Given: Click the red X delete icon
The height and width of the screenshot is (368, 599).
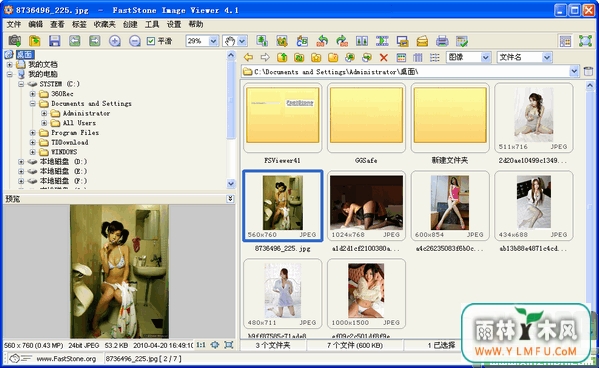Looking at the screenshot, I should click(x=384, y=57).
